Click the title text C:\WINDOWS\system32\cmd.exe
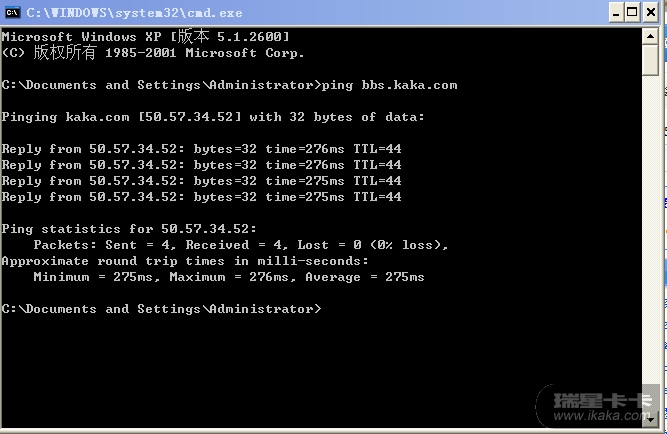 pos(134,13)
